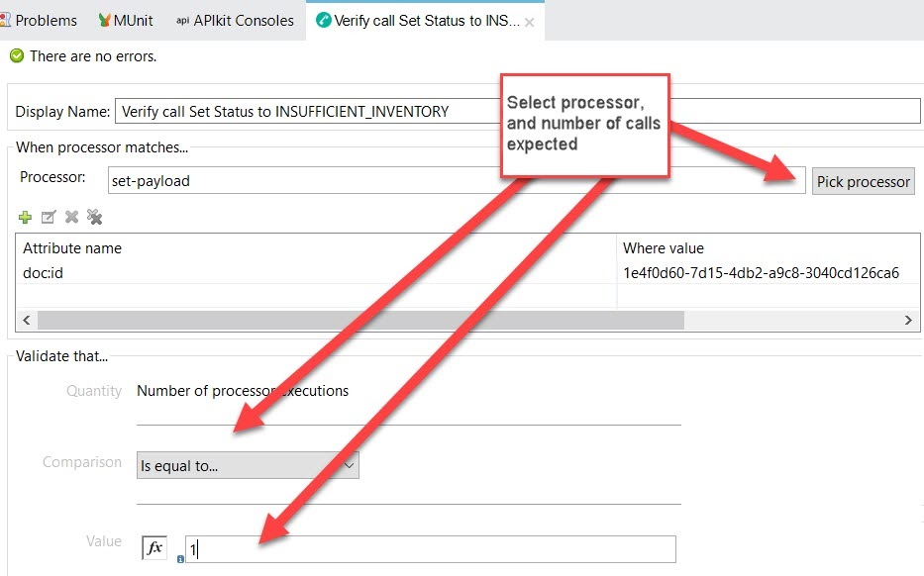Click the scroll right arrow of attributes table

tap(908, 321)
